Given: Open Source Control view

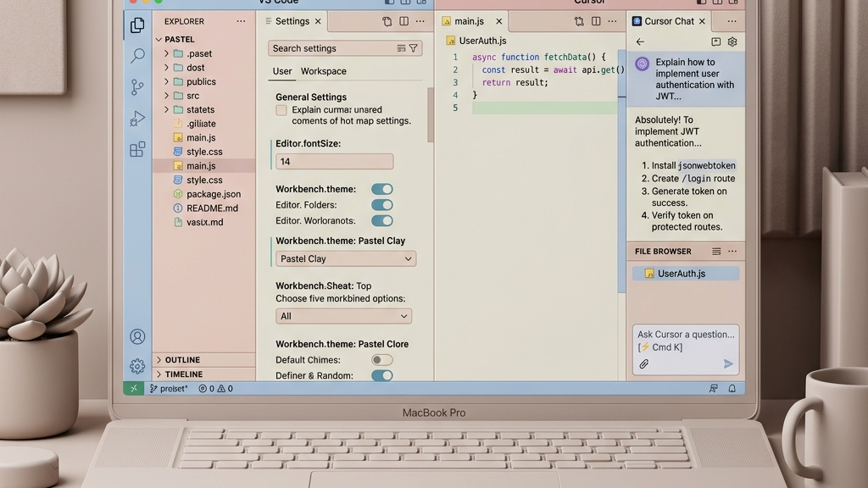Looking at the screenshot, I should [x=137, y=87].
